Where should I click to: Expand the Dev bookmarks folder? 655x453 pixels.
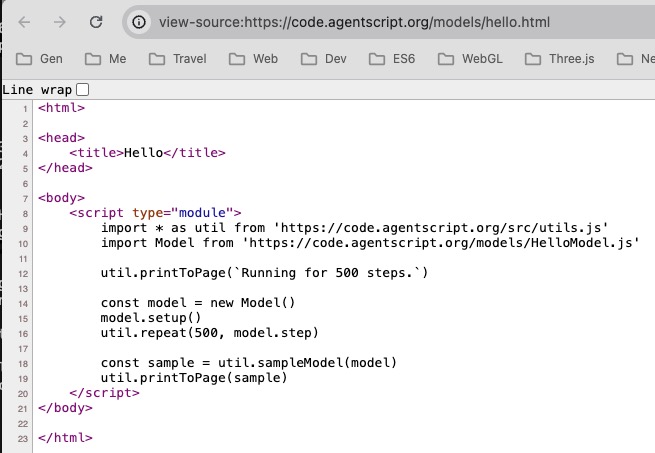point(323,59)
